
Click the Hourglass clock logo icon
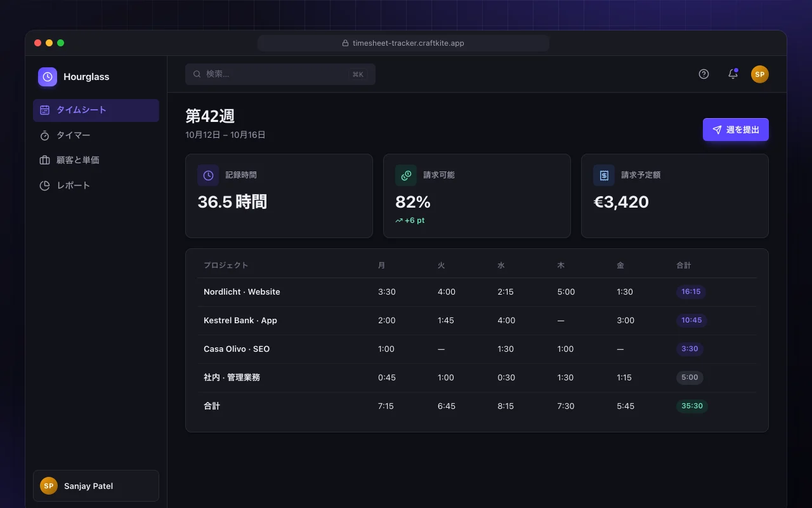coord(48,77)
